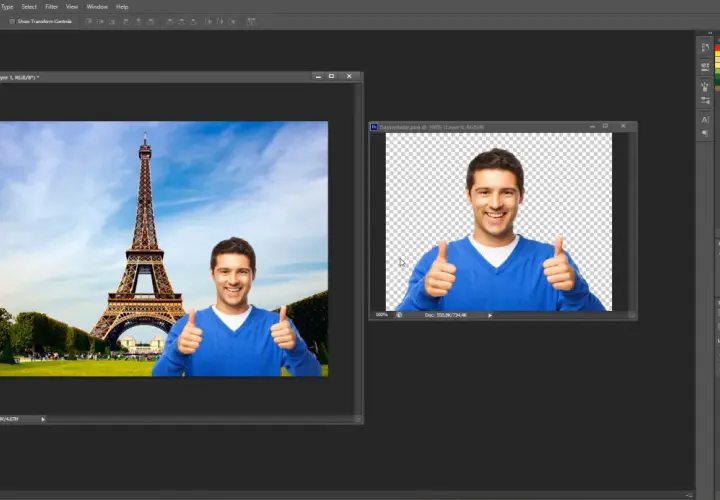Expand the status bar arrow of the Eiffel Tower document
720x500 pixels.
pos(43,419)
